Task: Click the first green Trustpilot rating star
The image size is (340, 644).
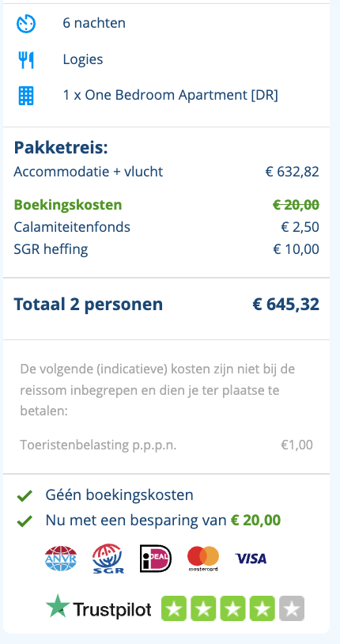Action: (174, 608)
